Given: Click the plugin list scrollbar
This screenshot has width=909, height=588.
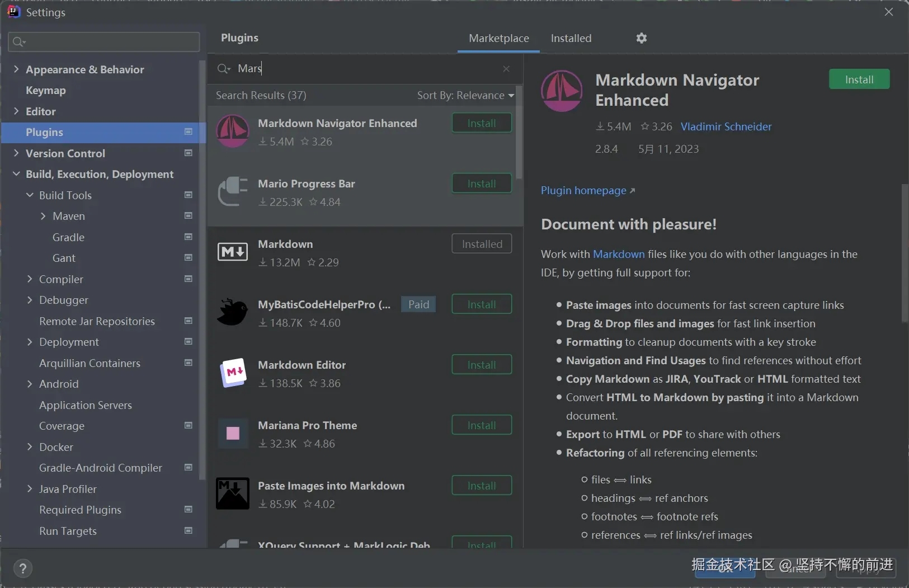Looking at the screenshot, I should point(519,132).
